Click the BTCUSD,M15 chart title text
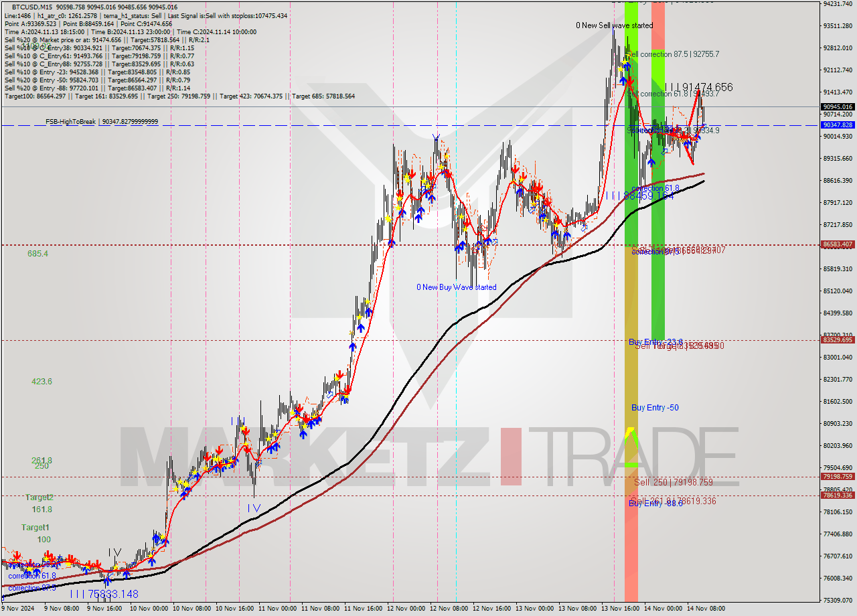Viewport: 857px width, 616px height. [33, 7]
